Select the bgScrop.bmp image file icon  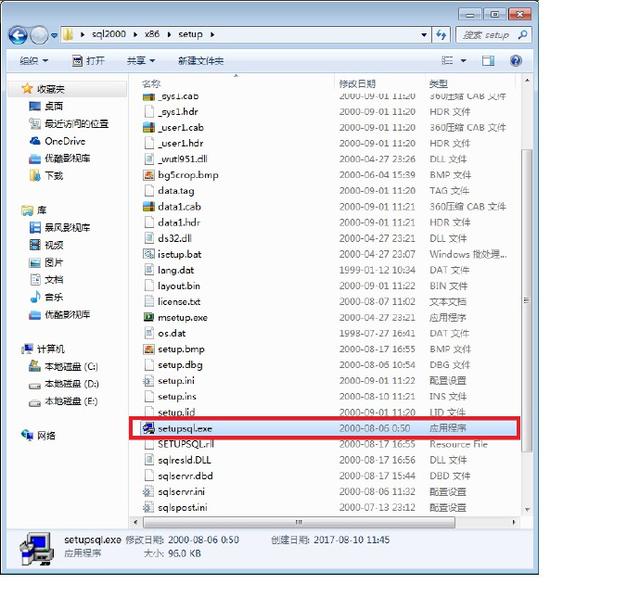coord(149,175)
